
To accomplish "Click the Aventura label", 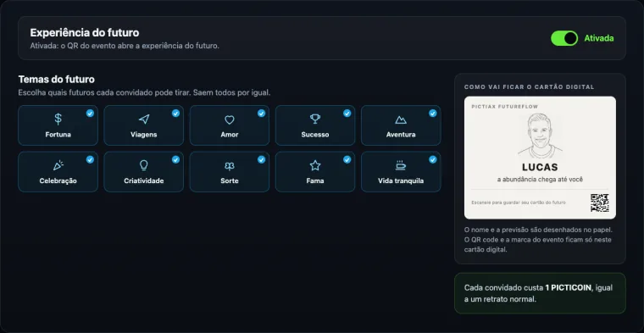I will click(x=401, y=135).
